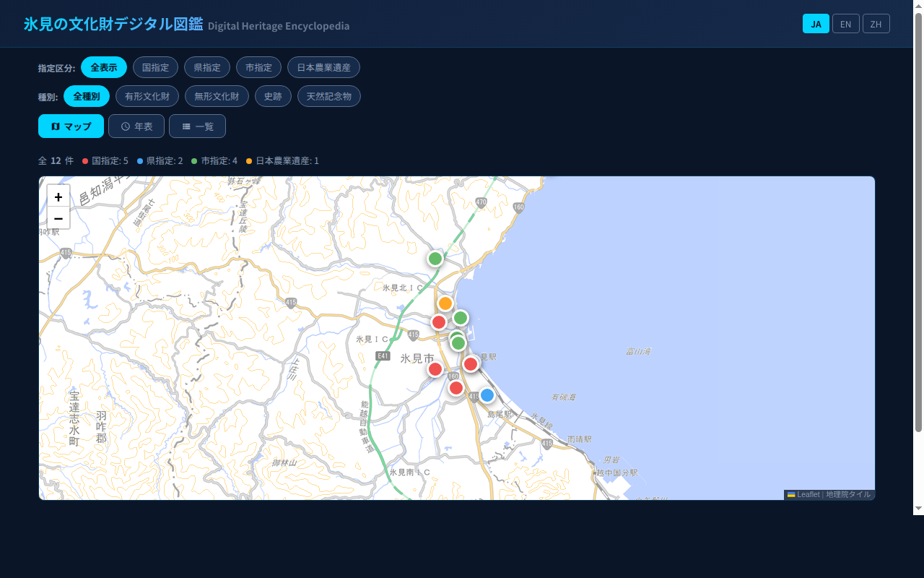Filter by 日本農業遺産 designation
The width and height of the screenshot is (924, 578).
[323, 67]
